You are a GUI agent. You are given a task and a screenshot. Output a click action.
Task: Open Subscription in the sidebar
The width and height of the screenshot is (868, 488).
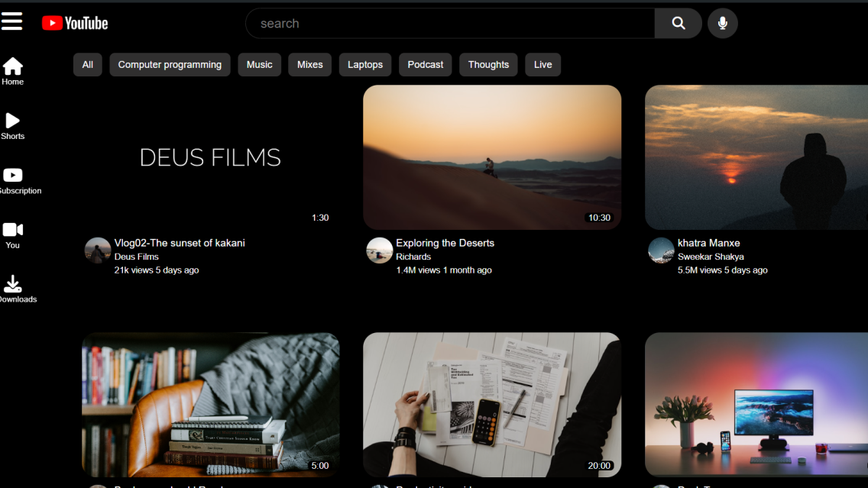(13, 180)
